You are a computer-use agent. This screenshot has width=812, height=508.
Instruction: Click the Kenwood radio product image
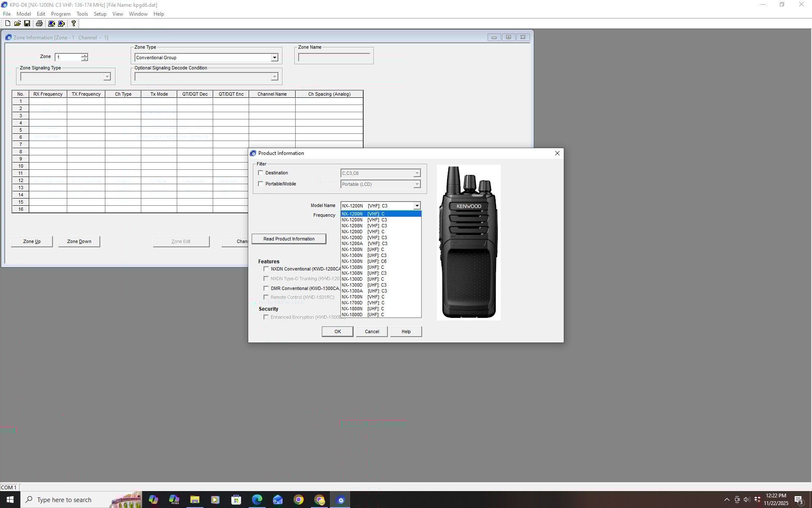(469, 242)
